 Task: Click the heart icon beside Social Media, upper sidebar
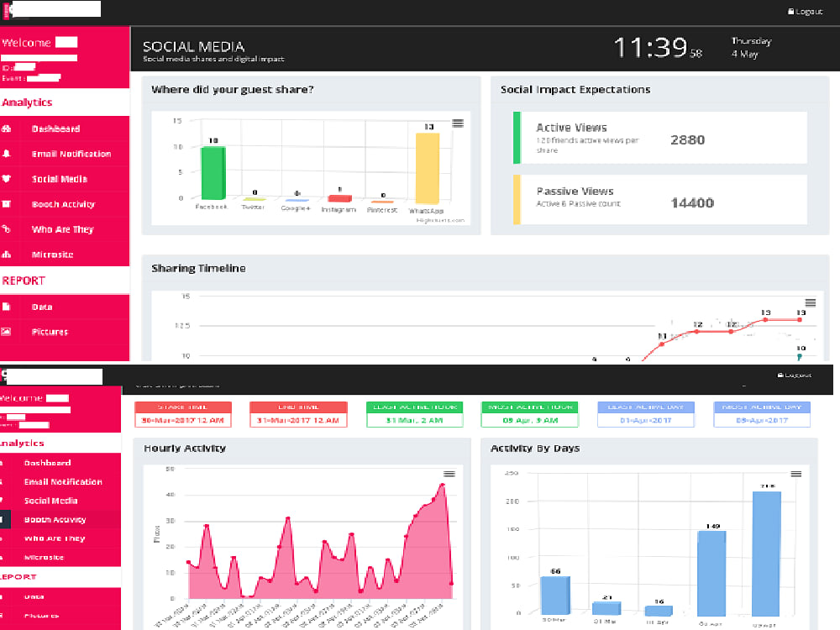coord(7,179)
